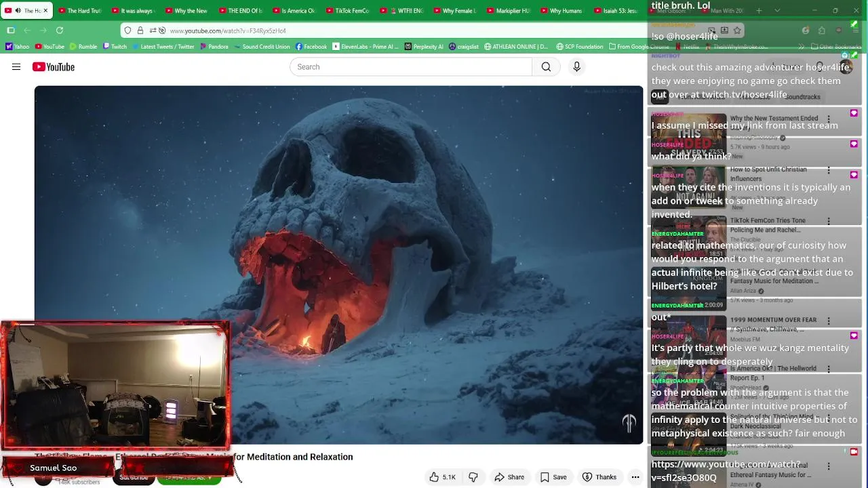Open the Twitch bookmark
Image resolution: width=868 pixels, height=488 pixels.
(115, 47)
